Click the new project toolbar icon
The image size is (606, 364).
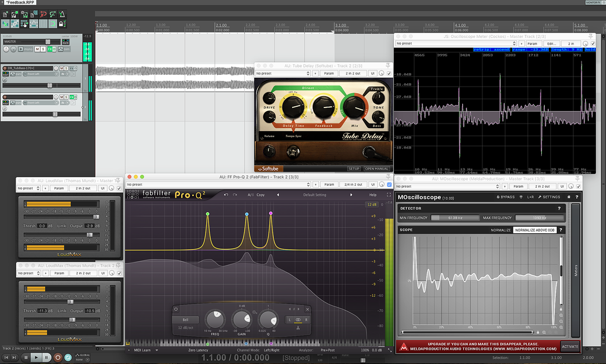tap(5, 14)
